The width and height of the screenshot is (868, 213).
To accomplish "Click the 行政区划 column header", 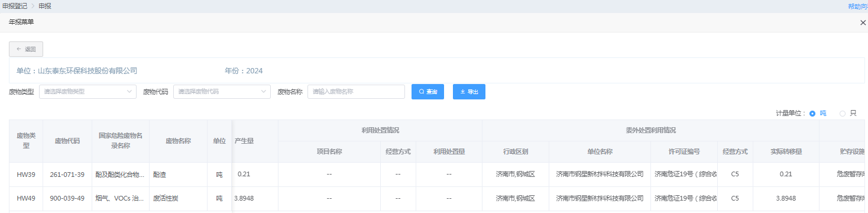I will coord(516,151).
